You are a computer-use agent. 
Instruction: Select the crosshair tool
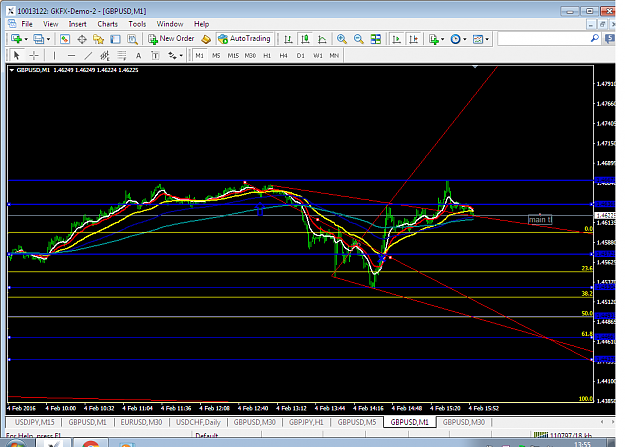(x=34, y=55)
